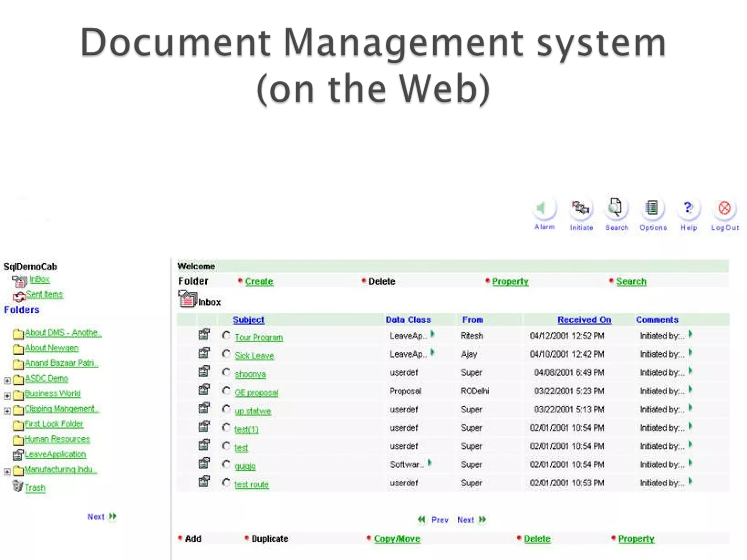Click the LogOut icon
This screenshot has width=747, height=560.
[x=724, y=208]
